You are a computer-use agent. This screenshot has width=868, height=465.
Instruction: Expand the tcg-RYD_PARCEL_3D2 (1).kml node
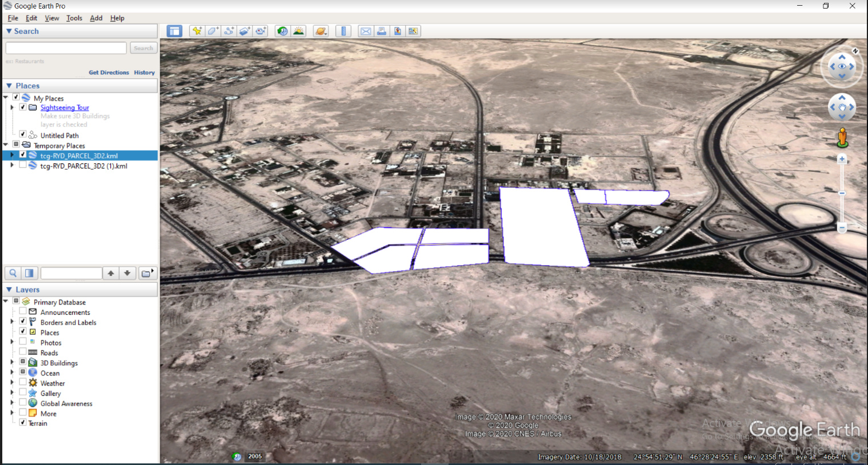[x=12, y=165]
